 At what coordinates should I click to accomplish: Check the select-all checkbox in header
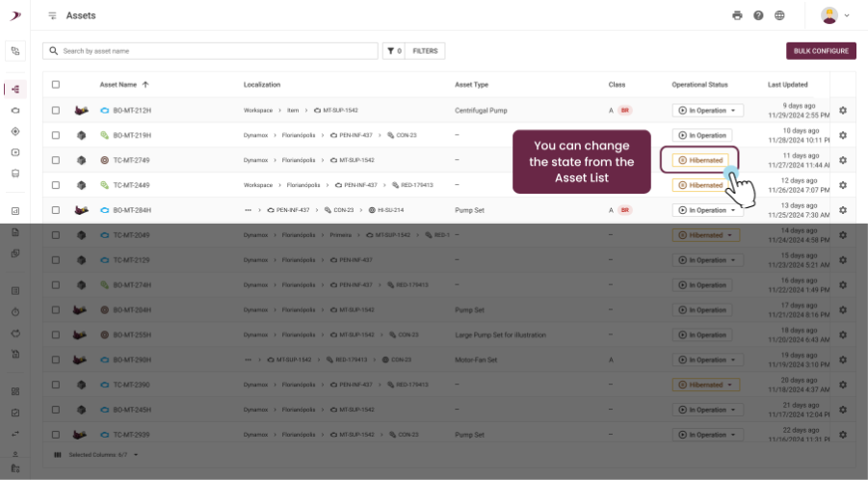click(56, 85)
